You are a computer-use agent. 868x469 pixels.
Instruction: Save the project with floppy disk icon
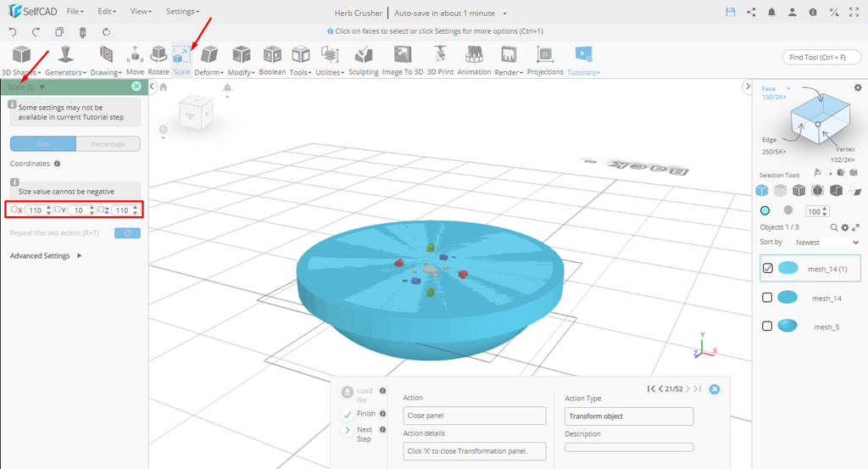click(x=731, y=12)
